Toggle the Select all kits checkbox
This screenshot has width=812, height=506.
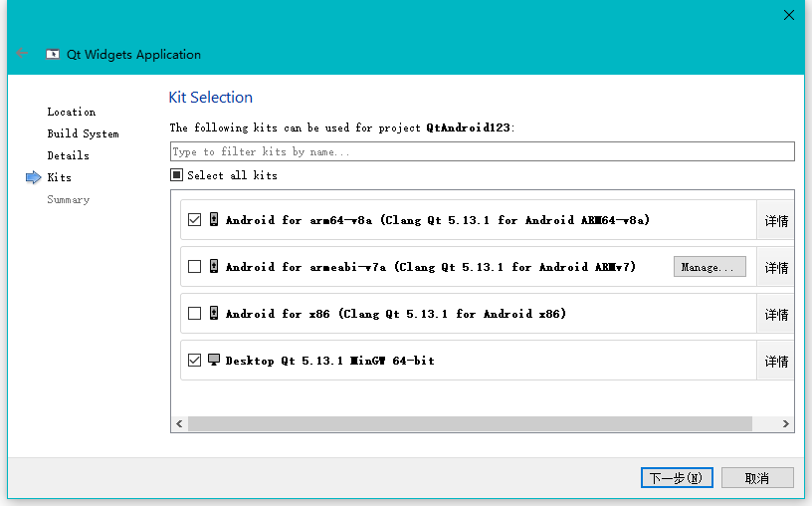(176, 174)
